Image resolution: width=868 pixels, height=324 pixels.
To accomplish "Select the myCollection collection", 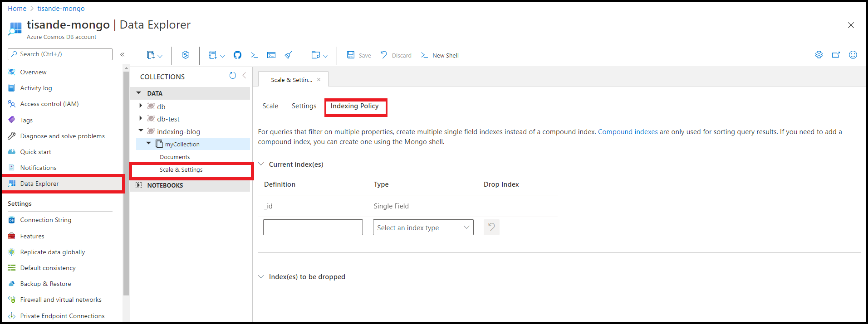I will click(x=182, y=144).
